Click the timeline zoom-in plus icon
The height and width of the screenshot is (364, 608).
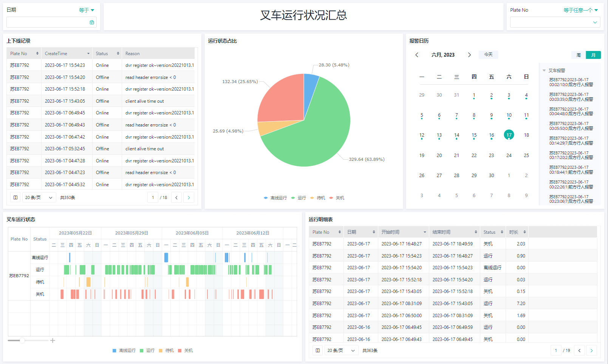coord(53,341)
